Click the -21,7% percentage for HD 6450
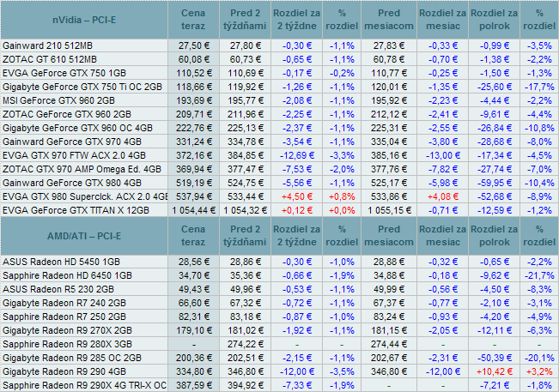The image size is (559, 392). coord(539,275)
